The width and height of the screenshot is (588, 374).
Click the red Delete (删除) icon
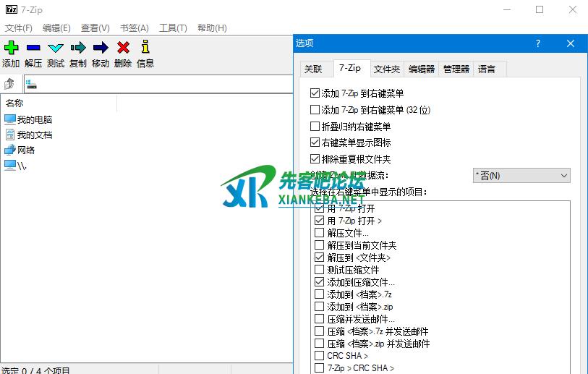123,48
